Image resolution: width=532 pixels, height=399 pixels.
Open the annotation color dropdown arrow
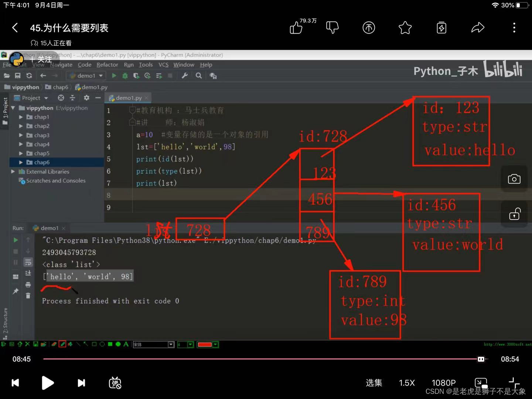pyautogui.click(x=216, y=344)
